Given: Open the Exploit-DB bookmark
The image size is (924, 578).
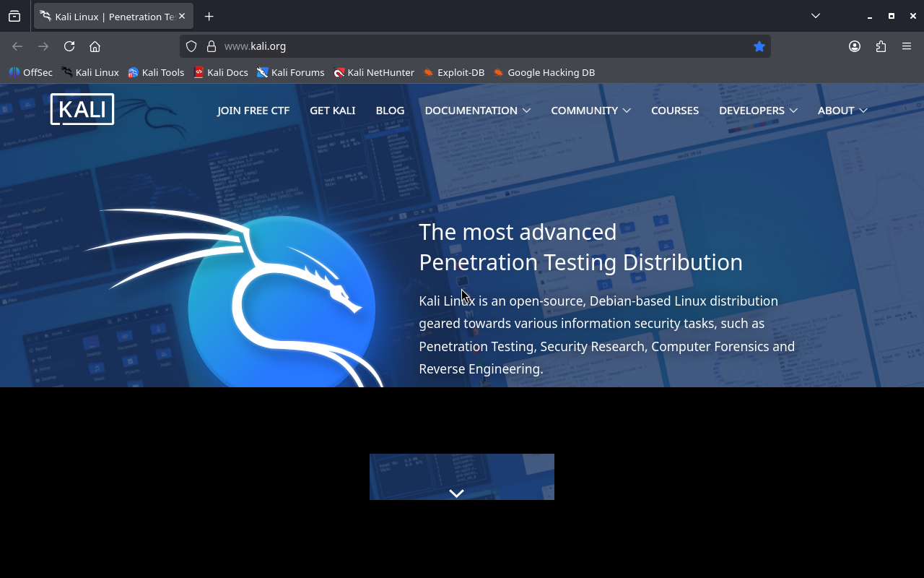Looking at the screenshot, I should [x=453, y=72].
